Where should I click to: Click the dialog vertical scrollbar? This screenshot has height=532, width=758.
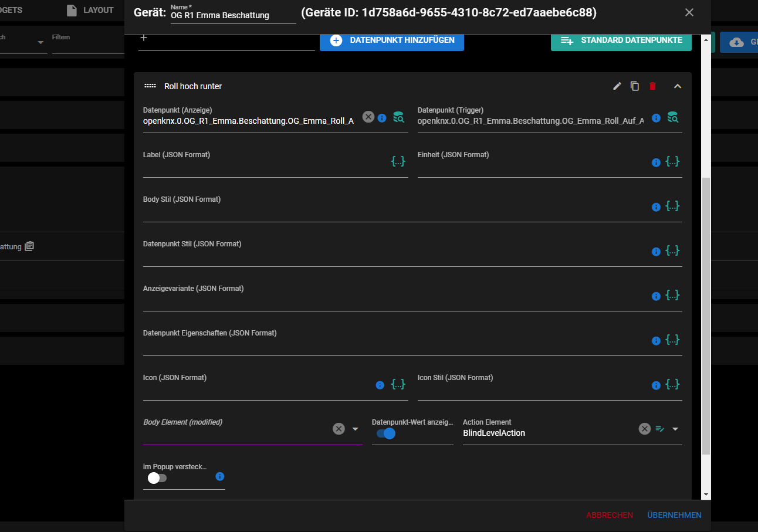[x=706, y=317]
